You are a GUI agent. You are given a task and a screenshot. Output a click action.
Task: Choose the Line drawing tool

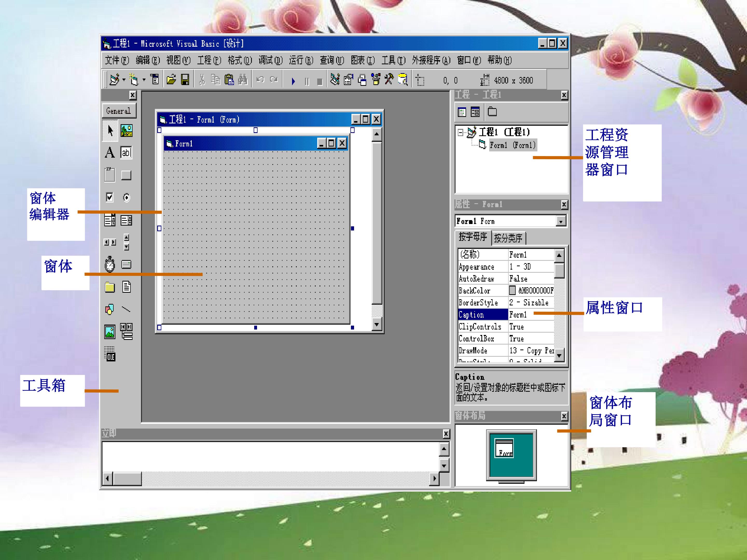pyautogui.click(x=126, y=309)
